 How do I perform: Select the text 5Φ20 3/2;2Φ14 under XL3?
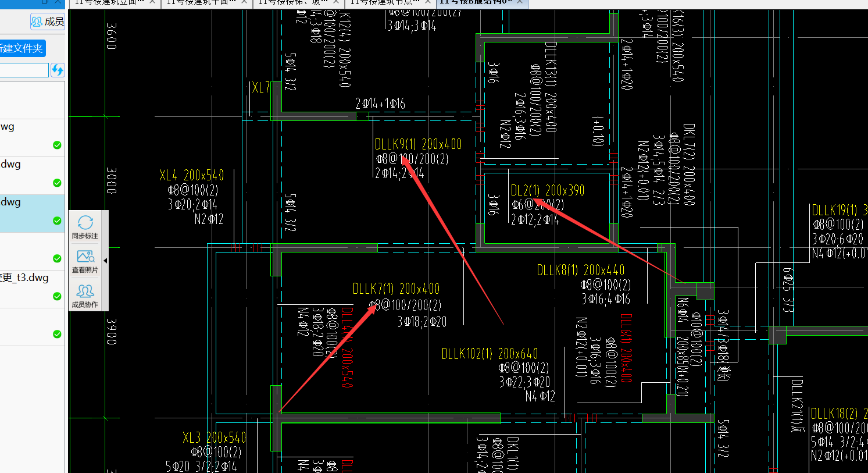(201, 467)
